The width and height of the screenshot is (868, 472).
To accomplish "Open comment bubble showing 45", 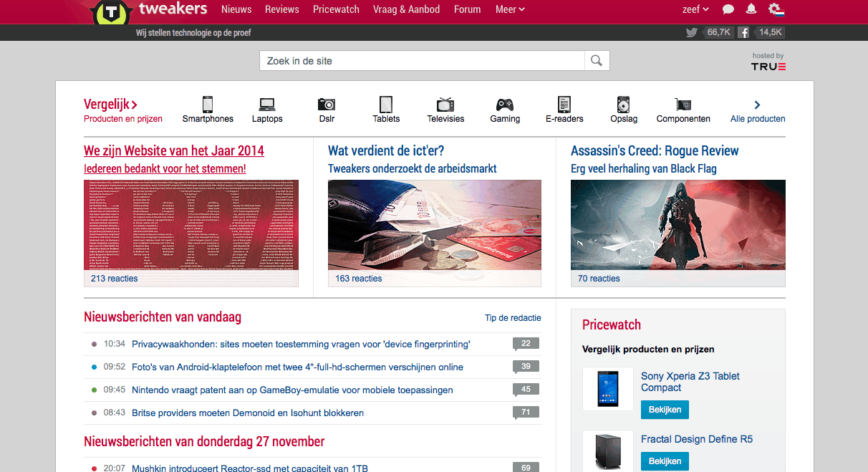I will [x=526, y=390].
